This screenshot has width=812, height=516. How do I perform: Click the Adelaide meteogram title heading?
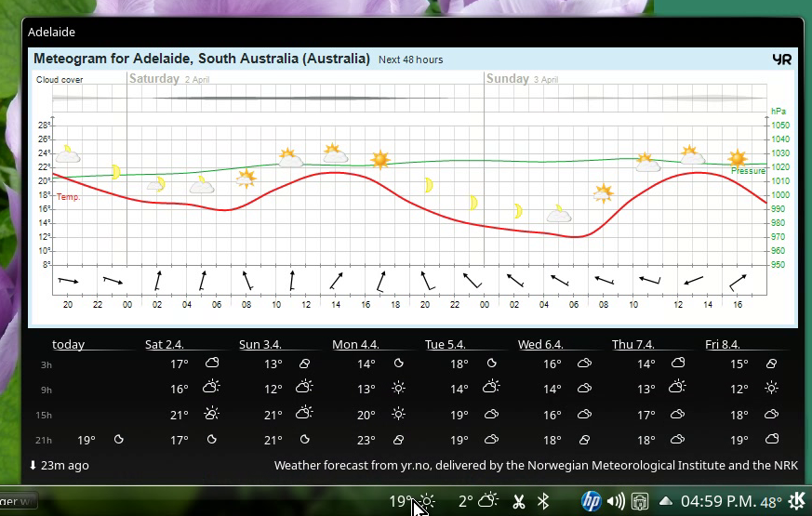pos(202,59)
